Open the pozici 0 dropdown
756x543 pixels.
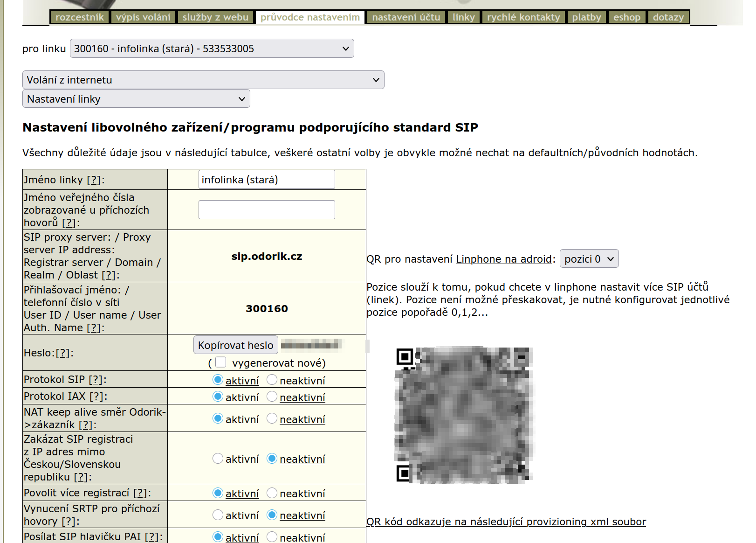pyautogui.click(x=589, y=259)
